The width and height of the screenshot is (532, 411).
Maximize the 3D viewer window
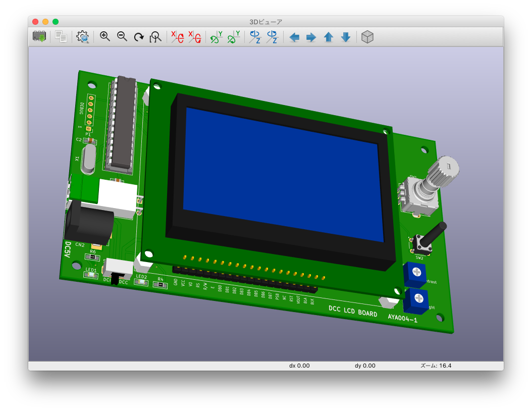coord(56,22)
